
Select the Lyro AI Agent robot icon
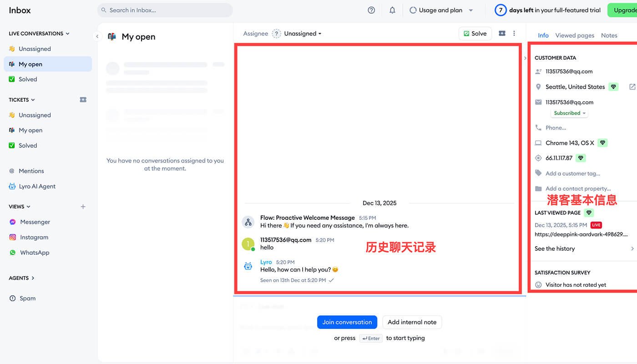13,186
